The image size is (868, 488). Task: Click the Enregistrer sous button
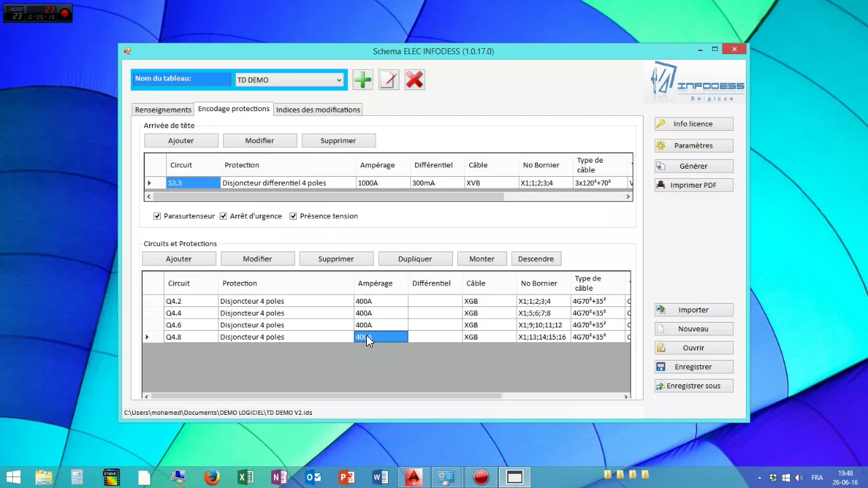click(x=694, y=386)
